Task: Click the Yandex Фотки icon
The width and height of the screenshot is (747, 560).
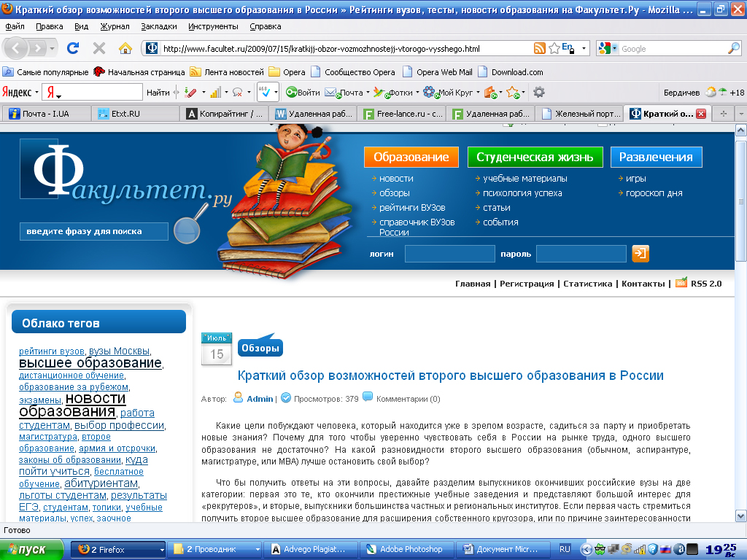Action: [378, 93]
